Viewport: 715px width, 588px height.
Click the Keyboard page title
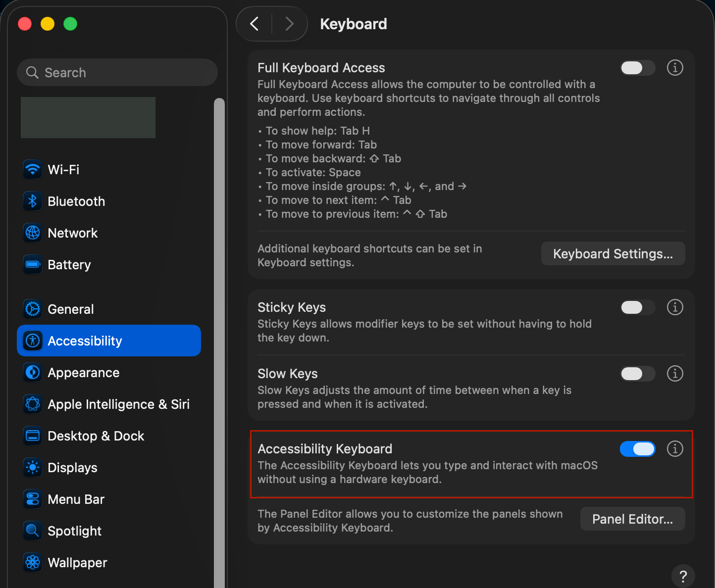tap(354, 24)
